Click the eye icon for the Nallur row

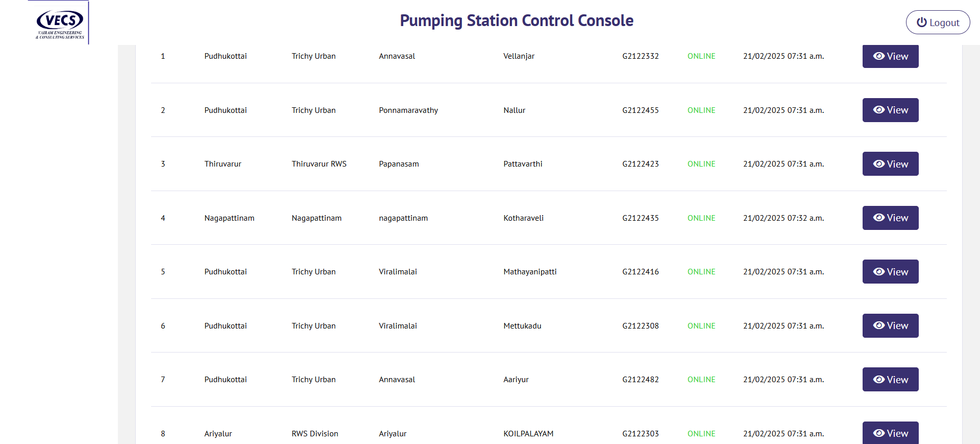click(x=878, y=110)
